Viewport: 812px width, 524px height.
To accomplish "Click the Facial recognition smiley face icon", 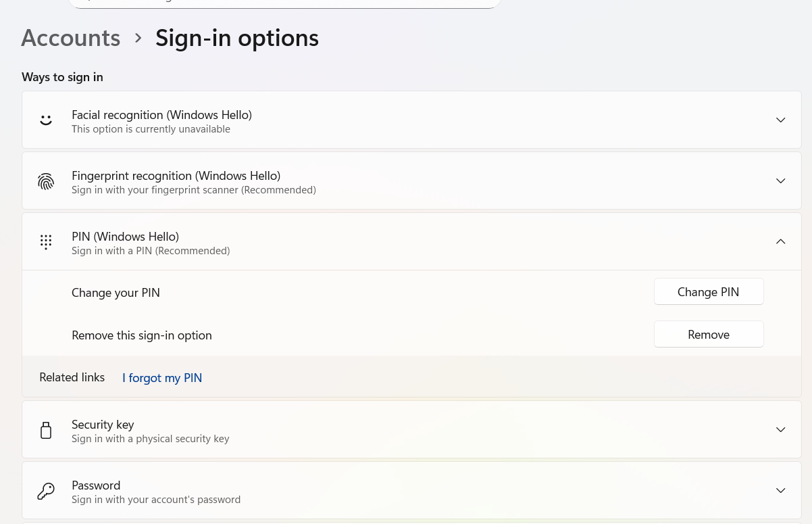I will (x=46, y=120).
